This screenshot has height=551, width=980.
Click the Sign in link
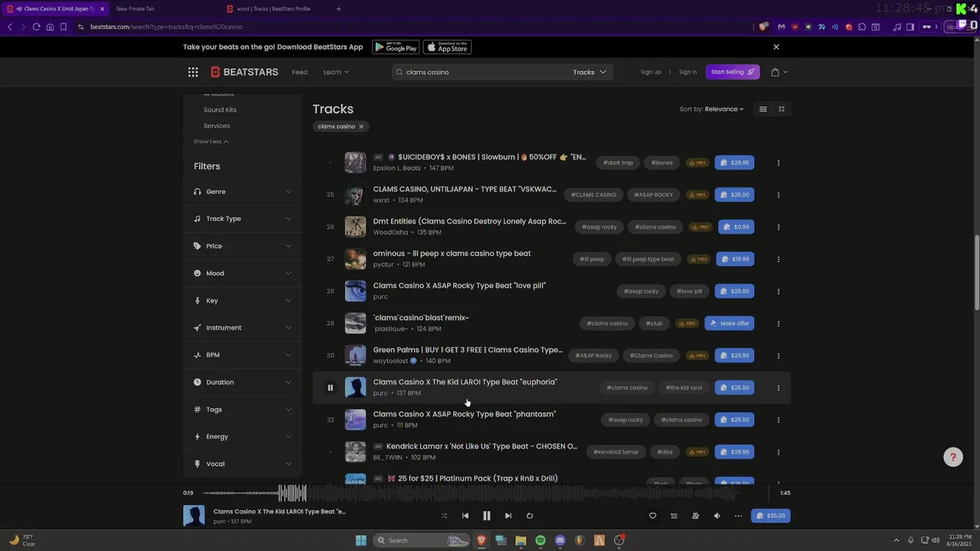[688, 72]
